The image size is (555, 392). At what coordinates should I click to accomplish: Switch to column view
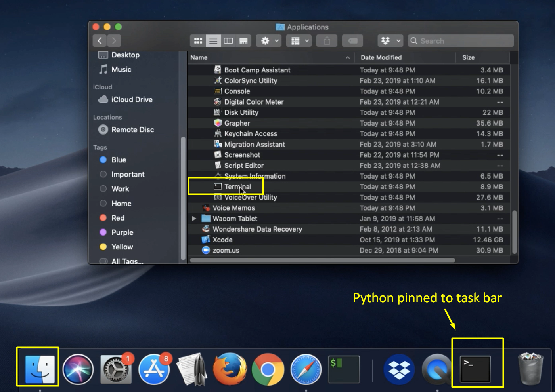coord(228,40)
